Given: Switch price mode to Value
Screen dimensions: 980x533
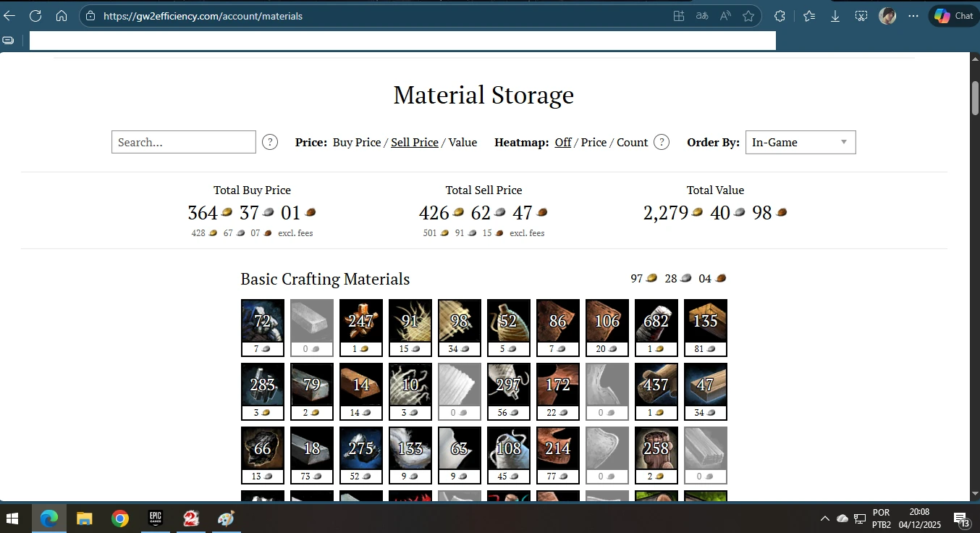Looking at the screenshot, I should click(x=462, y=142).
